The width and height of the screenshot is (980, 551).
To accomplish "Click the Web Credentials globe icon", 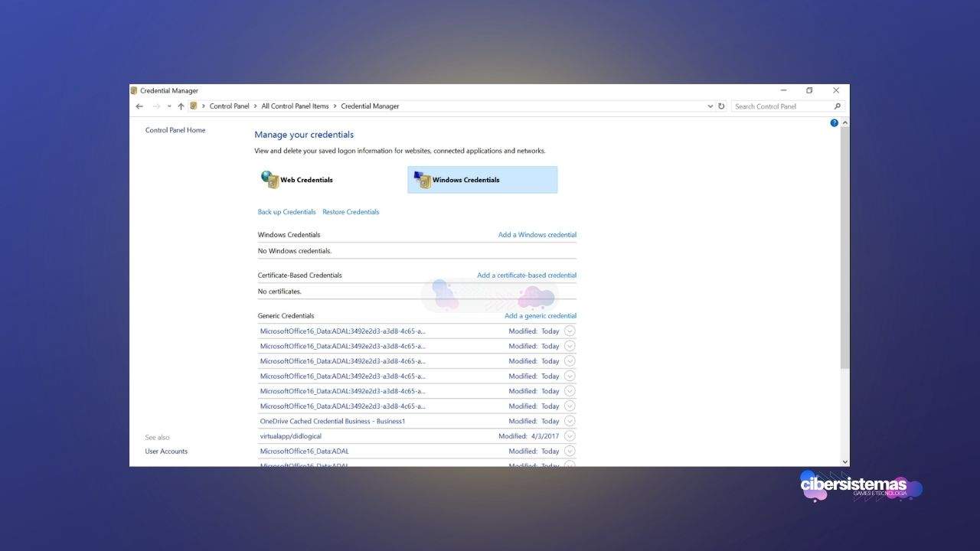I will click(x=269, y=180).
